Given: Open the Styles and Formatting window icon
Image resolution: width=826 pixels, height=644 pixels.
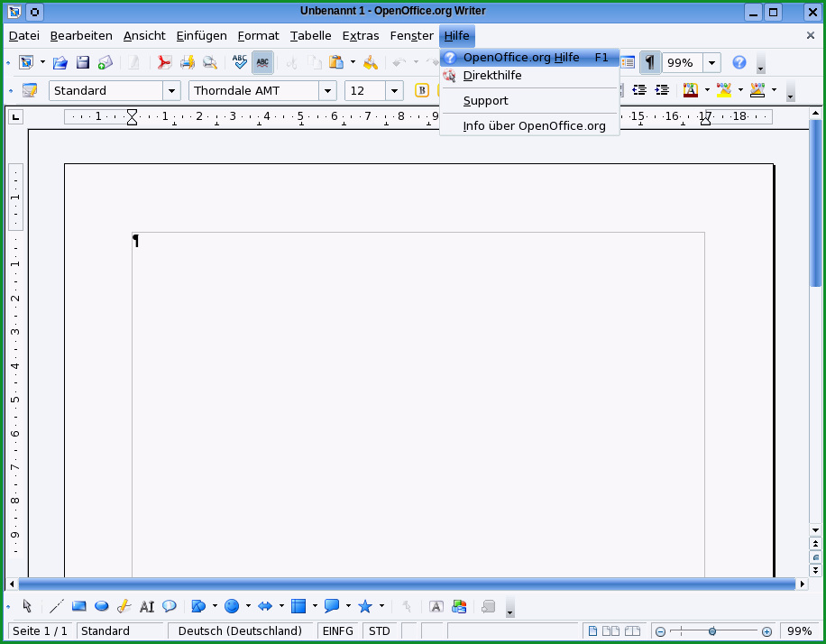Looking at the screenshot, I should pos(30,90).
